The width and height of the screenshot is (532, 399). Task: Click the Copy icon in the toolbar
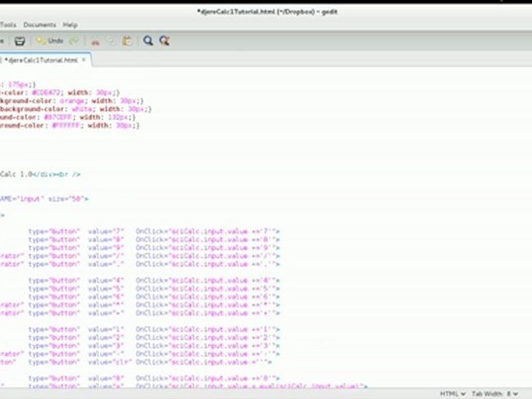111,42
